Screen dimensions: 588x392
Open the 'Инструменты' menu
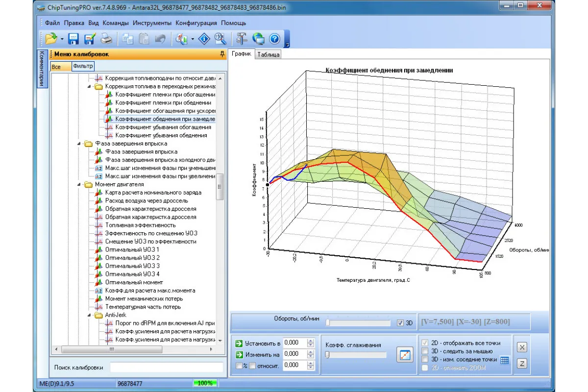152,23
